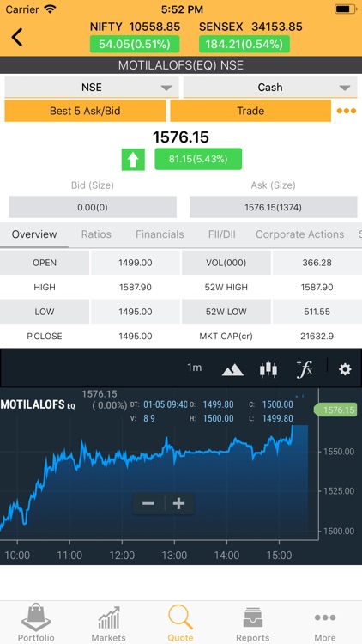Switch to the FII/DII tab
The image size is (362, 644).
coord(221,234)
